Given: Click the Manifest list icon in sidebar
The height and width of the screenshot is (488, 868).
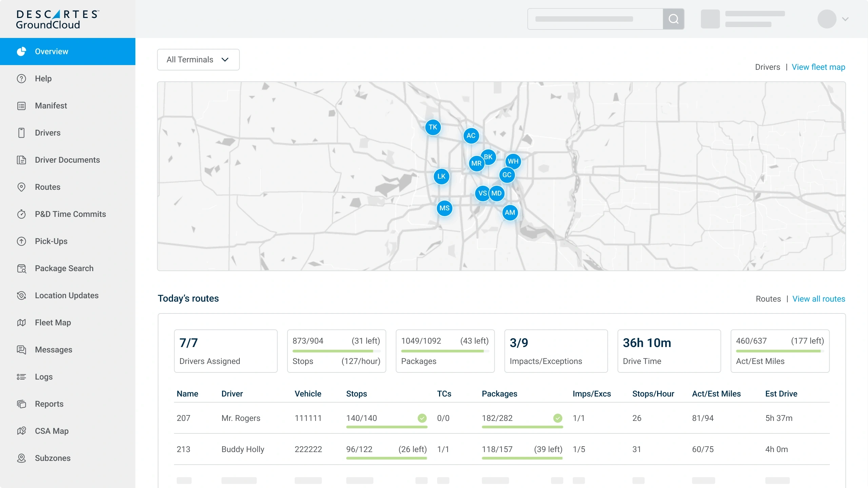Looking at the screenshot, I should click(21, 106).
